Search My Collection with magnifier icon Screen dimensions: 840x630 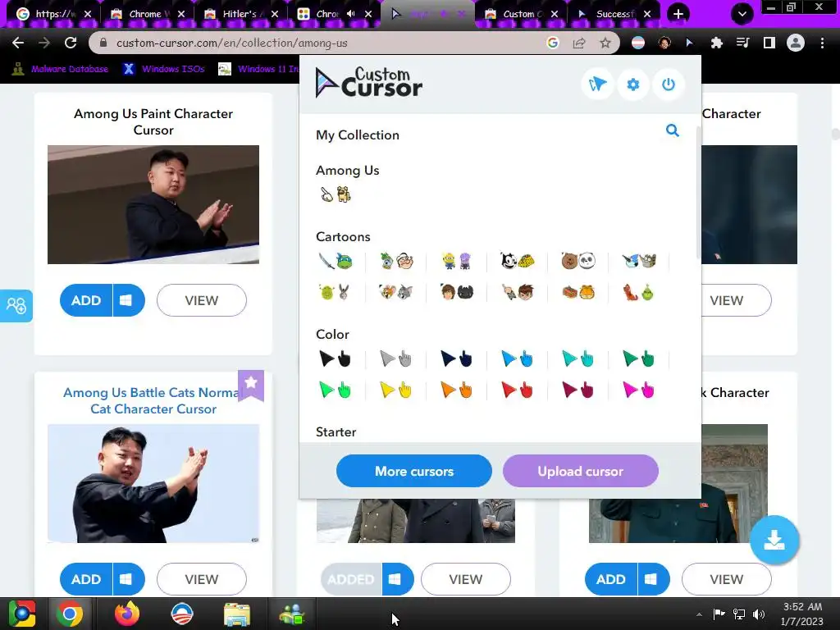click(673, 130)
